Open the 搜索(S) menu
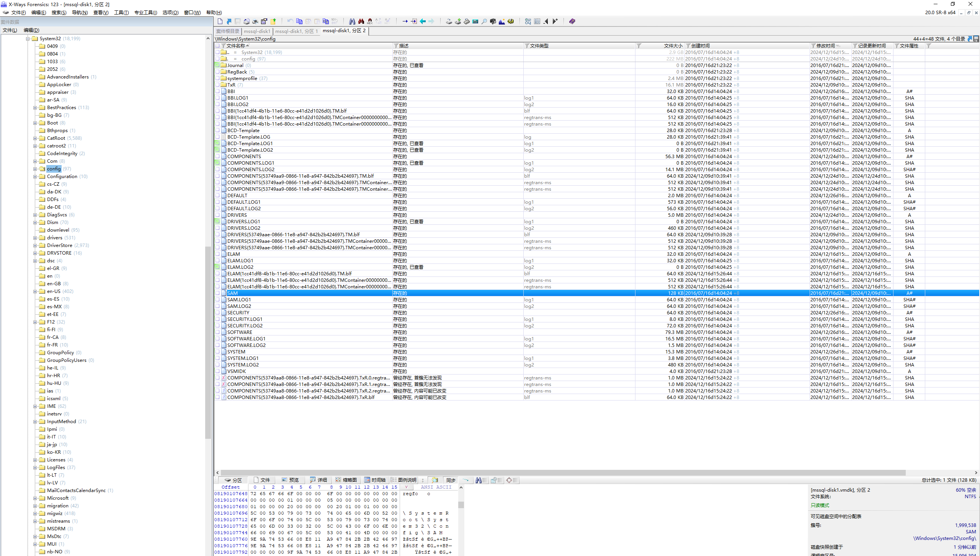The height and width of the screenshot is (556, 980). [59, 13]
